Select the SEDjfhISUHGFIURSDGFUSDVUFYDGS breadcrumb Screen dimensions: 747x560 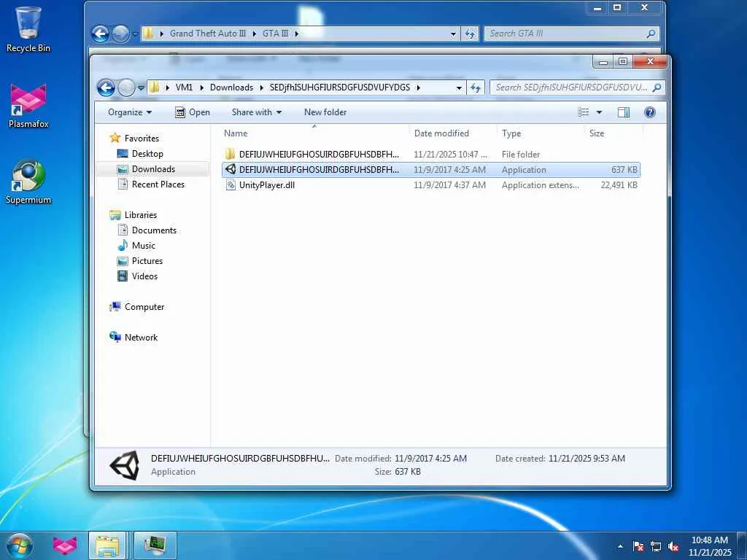tap(340, 87)
